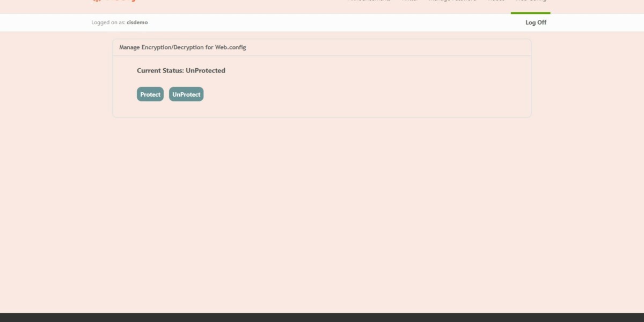Click the 'Logged on as:' label
Image resolution: width=644 pixels, height=322 pixels.
tap(108, 23)
